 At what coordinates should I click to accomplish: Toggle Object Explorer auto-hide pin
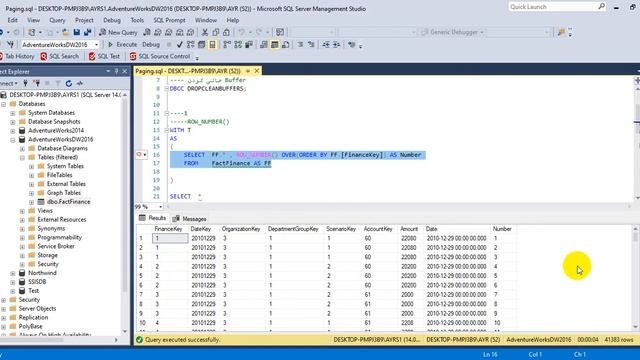pyautogui.click(x=116, y=71)
